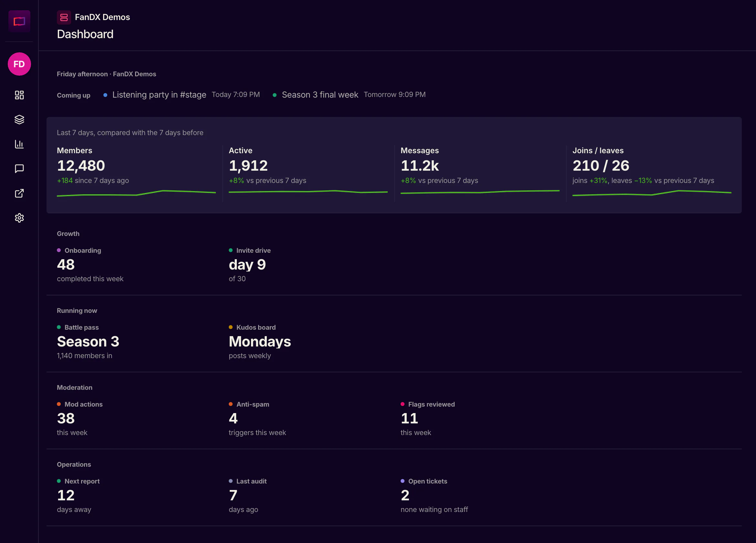Click the app logo in sidebar
Image resolution: width=756 pixels, height=543 pixels.
tap(19, 21)
